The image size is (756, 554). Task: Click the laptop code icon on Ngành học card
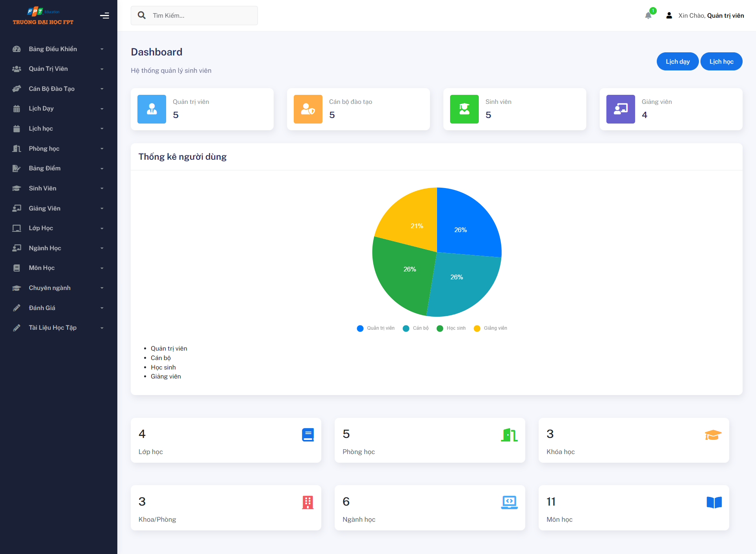coord(509,502)
